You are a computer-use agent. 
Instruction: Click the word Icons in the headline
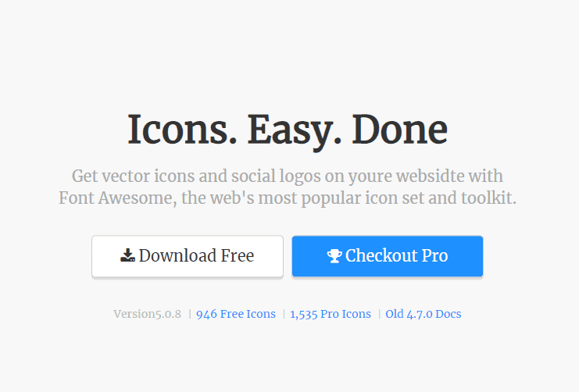[182, 129]
